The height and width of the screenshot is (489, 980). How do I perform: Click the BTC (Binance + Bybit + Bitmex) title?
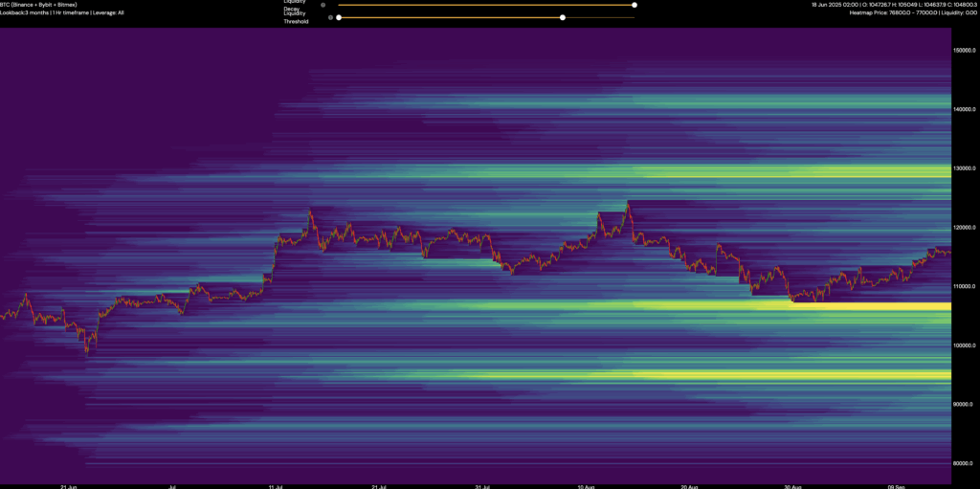pyautogui.click(x=38, y=5)
